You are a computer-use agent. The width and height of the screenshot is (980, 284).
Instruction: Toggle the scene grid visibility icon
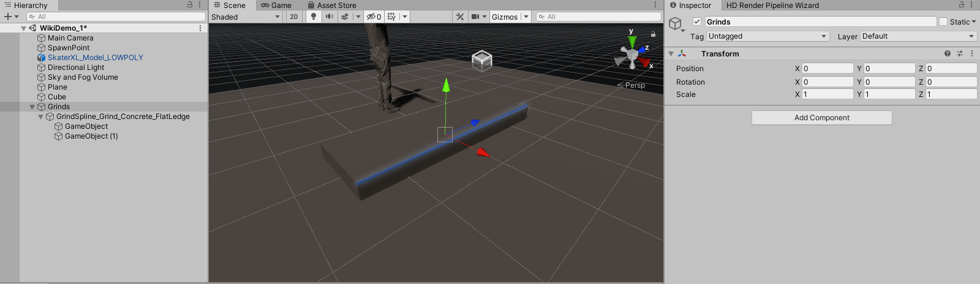click(x=392, y=17)
